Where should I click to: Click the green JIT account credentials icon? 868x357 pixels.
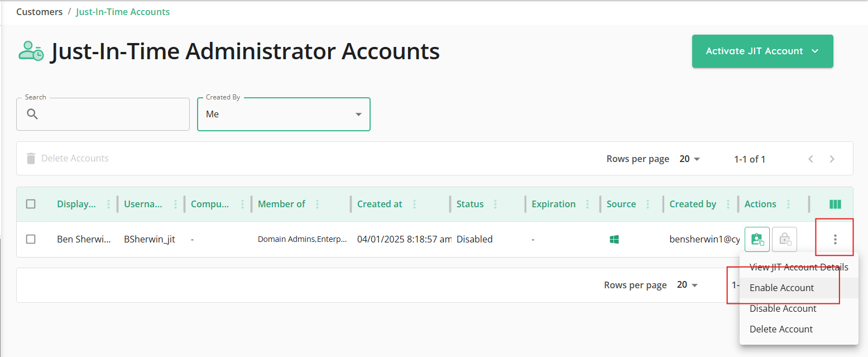[x=757, y=239]
